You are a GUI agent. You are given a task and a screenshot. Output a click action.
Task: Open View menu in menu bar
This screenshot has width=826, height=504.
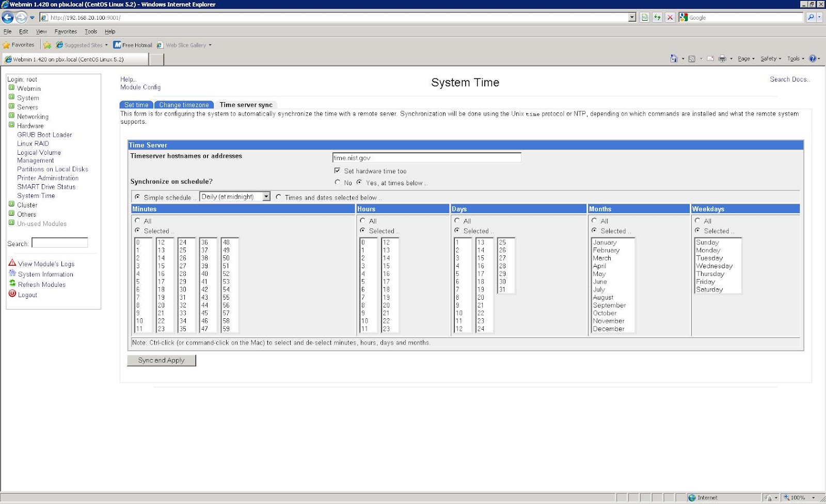coord(41,31)
